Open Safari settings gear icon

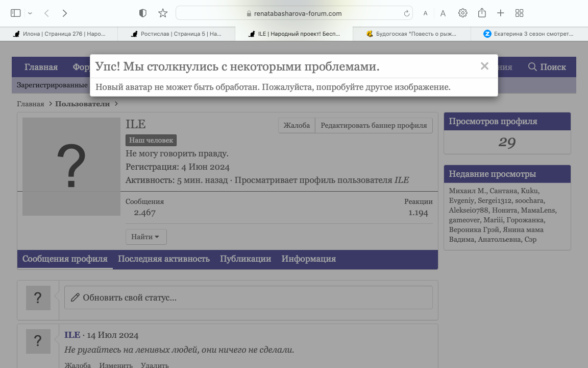pyautogui.click(x=462, y=13)
